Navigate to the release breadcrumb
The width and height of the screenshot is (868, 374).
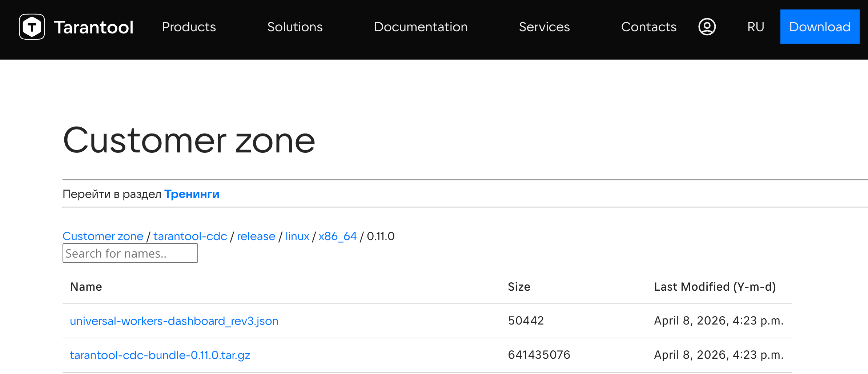point(256,236)
